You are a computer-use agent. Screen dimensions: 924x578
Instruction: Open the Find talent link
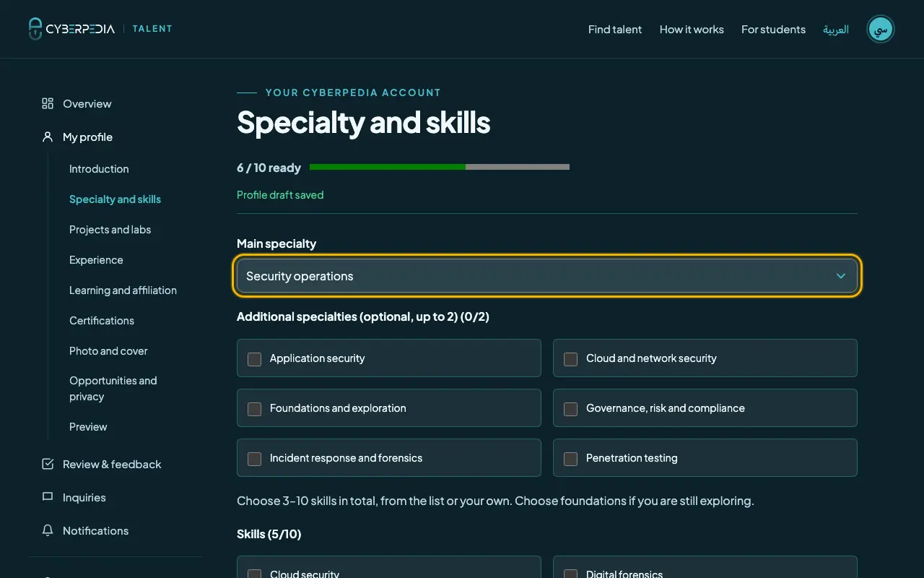[615, 30]
